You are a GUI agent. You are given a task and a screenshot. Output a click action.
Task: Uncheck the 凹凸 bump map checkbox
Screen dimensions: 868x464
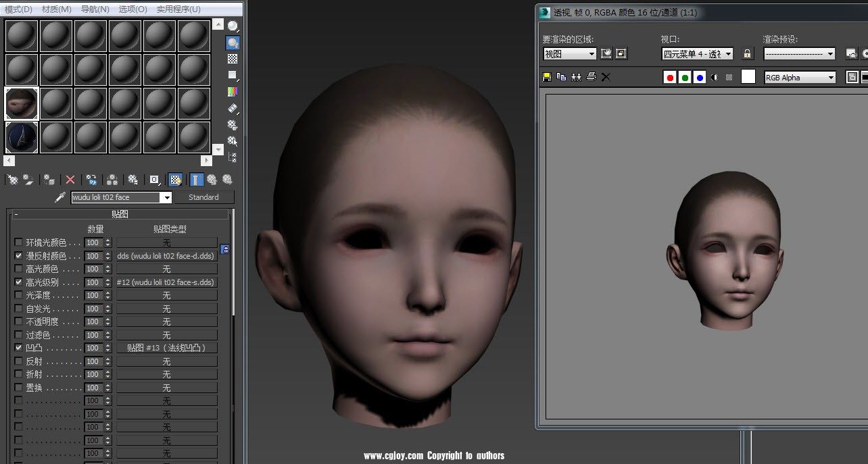pyautogui.click(x=17, y=347)
